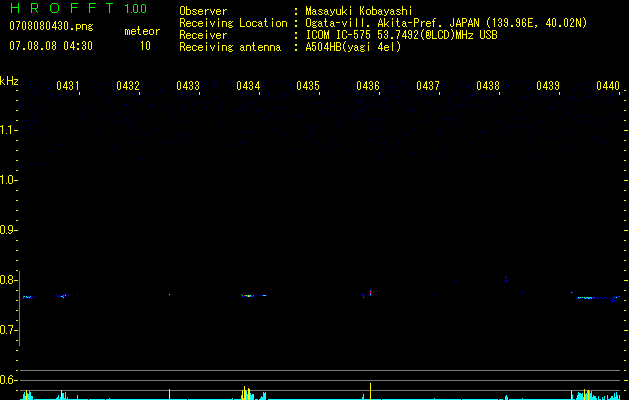
Task: Click the 0.7 kHz axis label
Action: pos(7,330)
